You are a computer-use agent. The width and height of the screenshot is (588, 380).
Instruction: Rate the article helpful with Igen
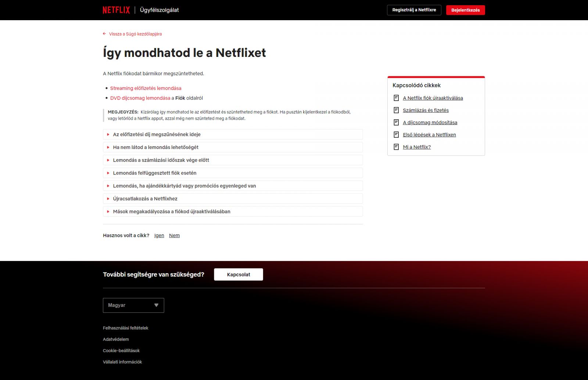pos(159,235)
